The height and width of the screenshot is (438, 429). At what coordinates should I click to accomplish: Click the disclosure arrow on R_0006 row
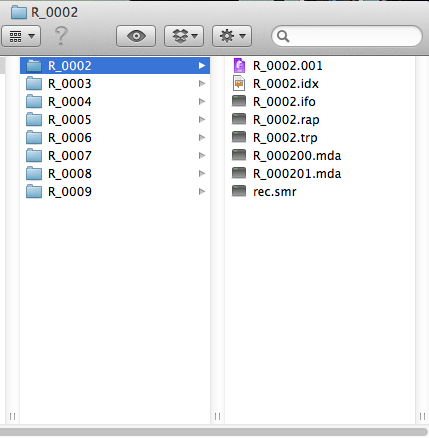click(202, 138)
